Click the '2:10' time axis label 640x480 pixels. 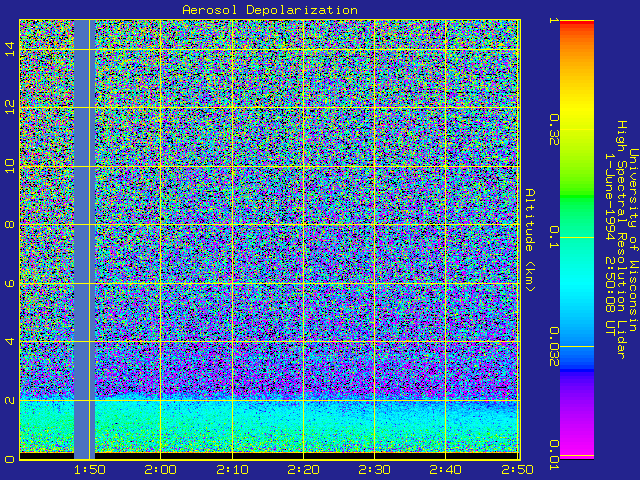[232, 470]
